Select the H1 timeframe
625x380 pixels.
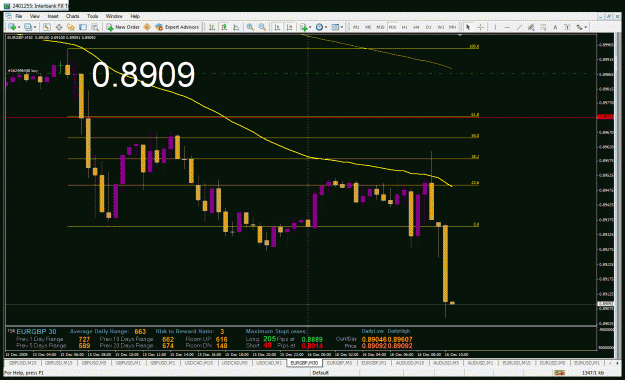point(405,27)
